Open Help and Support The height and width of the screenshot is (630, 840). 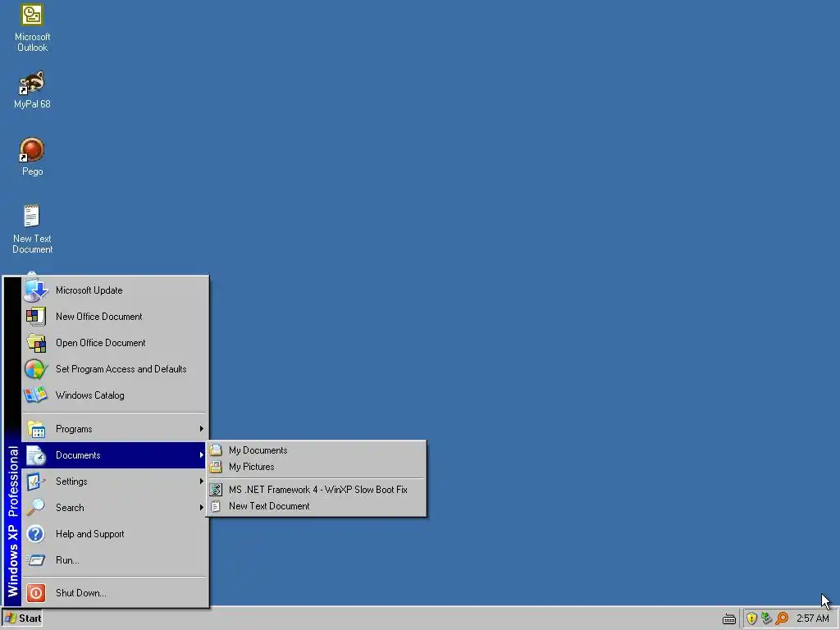click(x=115, y=534)
